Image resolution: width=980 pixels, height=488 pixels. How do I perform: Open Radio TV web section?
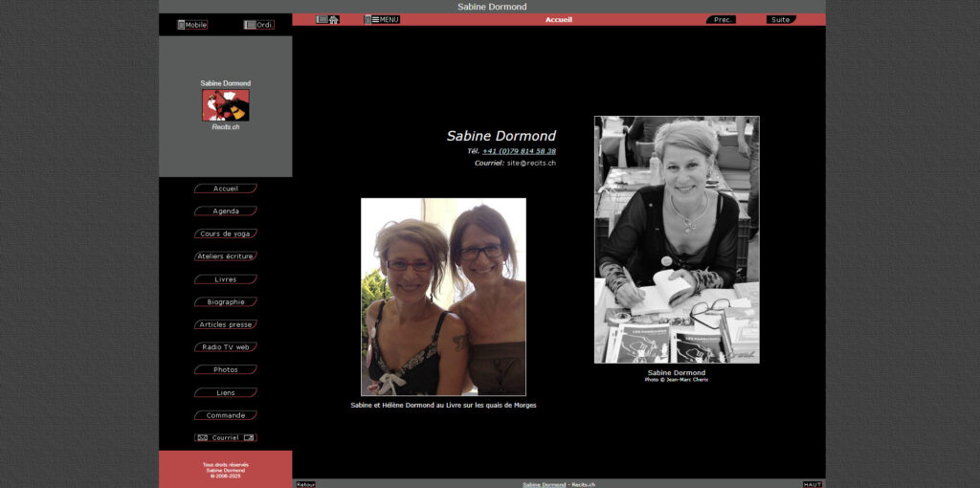tap(226, 347)
